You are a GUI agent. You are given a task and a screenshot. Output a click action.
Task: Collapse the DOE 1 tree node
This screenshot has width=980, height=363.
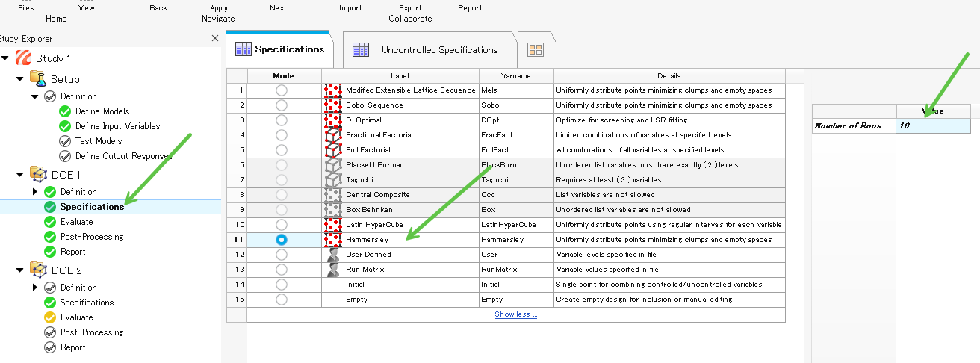[x=20, y=174]
